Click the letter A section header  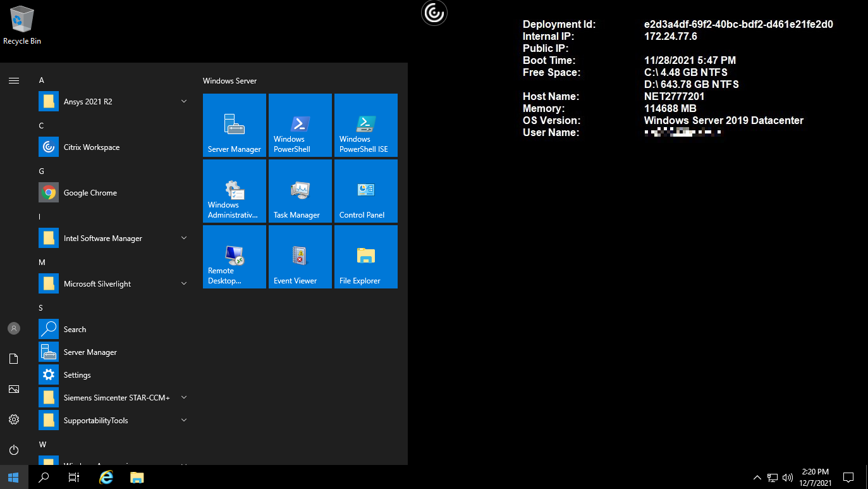[42, 80]
